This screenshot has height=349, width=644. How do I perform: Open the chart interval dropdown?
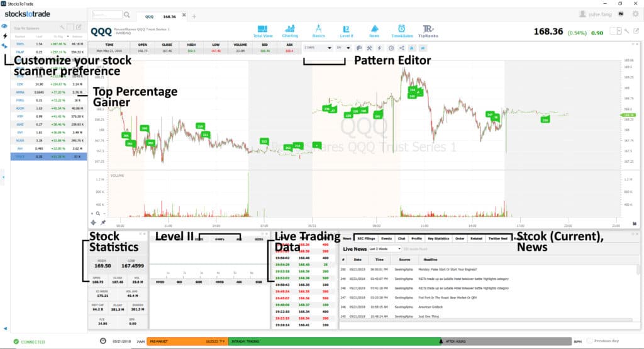[343, 48]
